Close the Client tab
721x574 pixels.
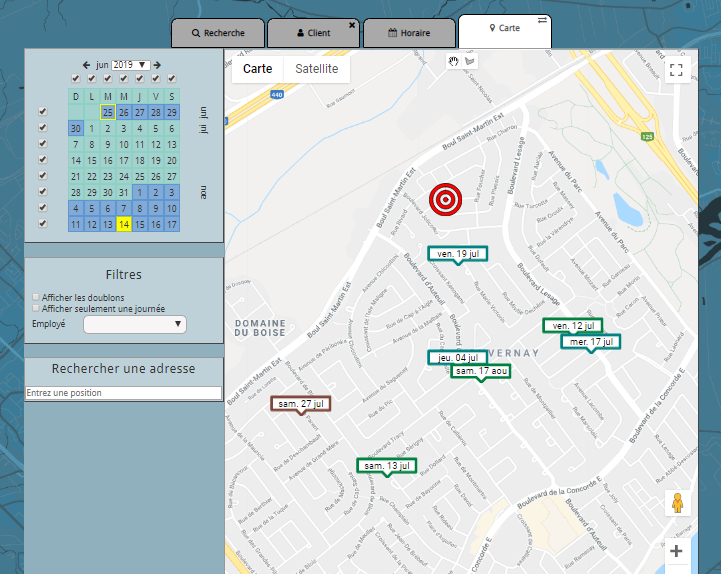click(352, 24)
